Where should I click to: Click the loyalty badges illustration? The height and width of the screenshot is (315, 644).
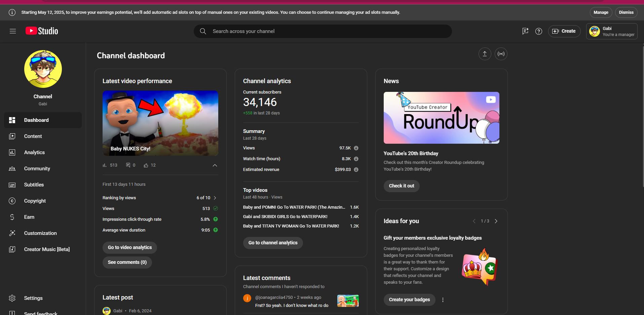tap(480, 267)
